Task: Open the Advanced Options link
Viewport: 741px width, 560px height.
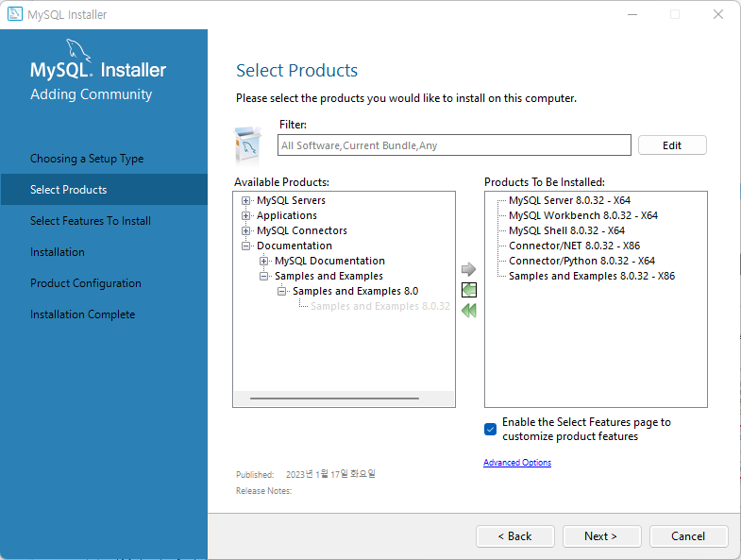Action: click(x=517, y=462)
